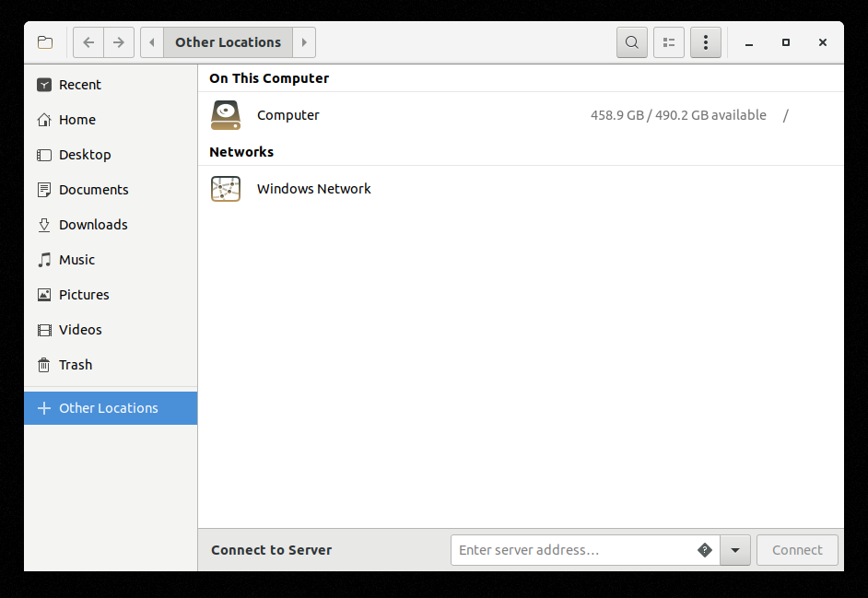This screenshot has width=868, height=598.
Task: Go to Home in the sidebar
Action: [111, 120]
